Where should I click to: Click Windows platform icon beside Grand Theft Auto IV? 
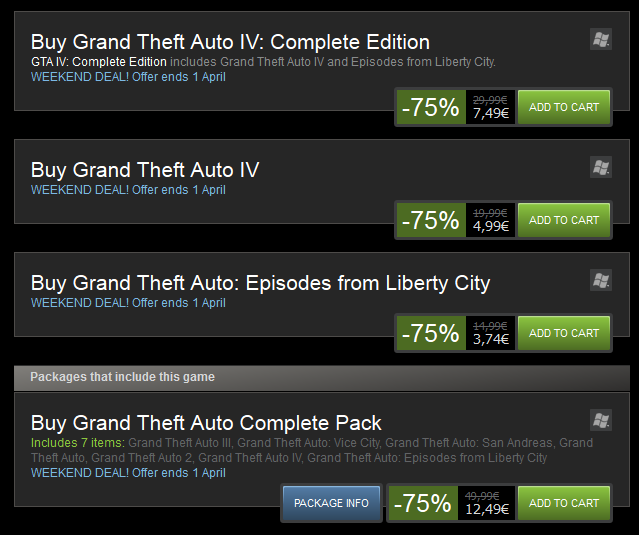(601, 167)
